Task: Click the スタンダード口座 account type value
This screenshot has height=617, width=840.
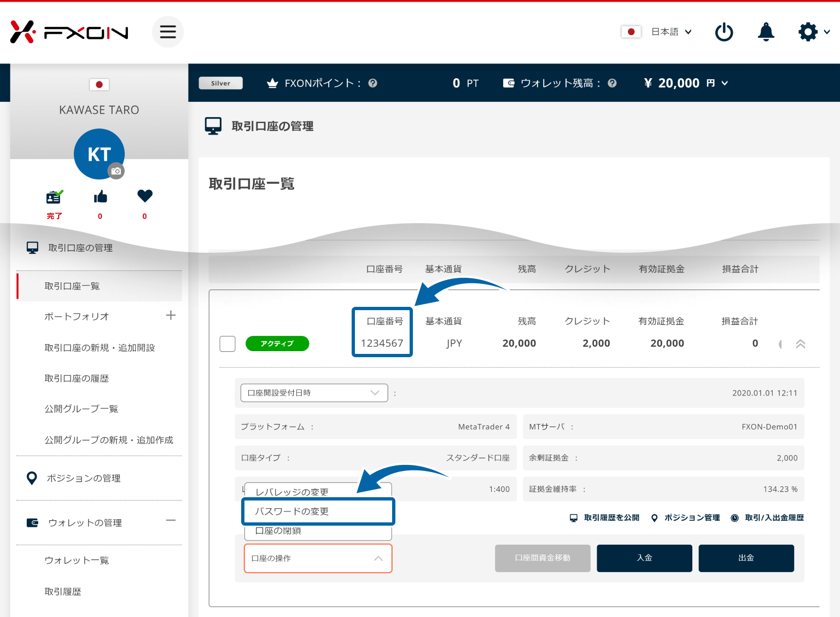Action: point(478,458)
